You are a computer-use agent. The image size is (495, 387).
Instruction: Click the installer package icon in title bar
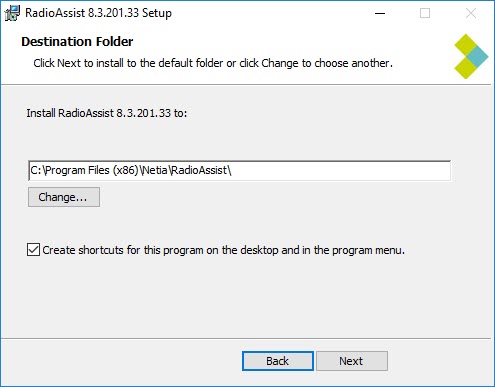click(13, 13)
